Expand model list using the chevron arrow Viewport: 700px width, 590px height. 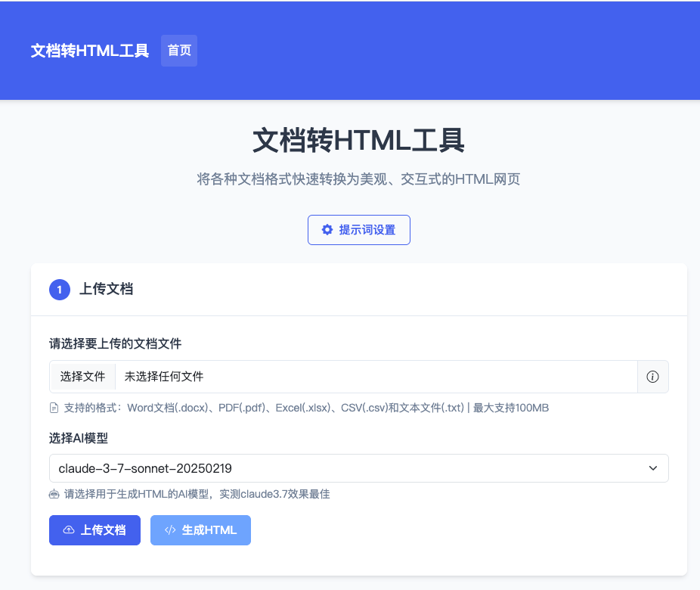[653, 468]
